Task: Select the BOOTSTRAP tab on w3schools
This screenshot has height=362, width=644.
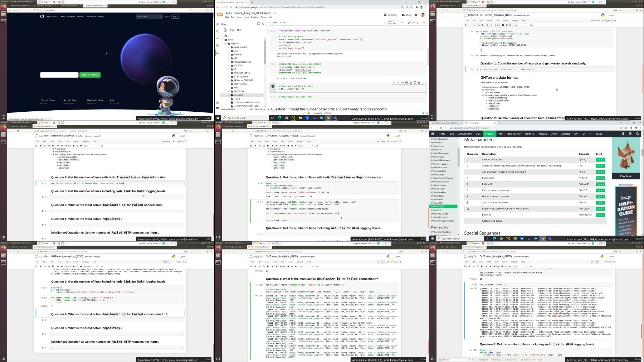Action: click(x=514, y=134)
